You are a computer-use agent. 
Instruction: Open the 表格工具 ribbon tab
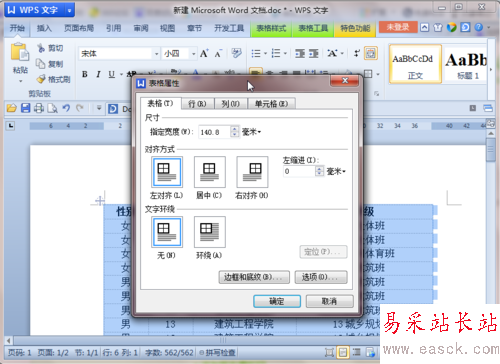[313, 28]
